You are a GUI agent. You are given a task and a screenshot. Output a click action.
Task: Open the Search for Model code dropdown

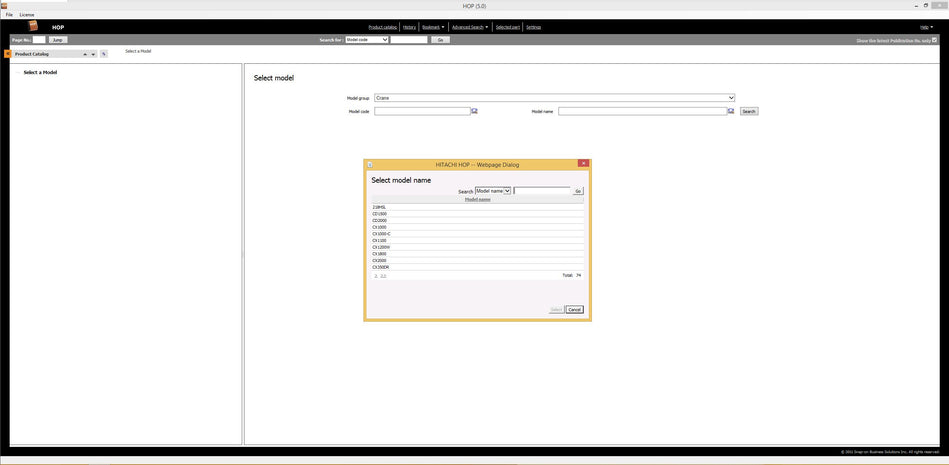pyautogui.click(x=385, y=40)
